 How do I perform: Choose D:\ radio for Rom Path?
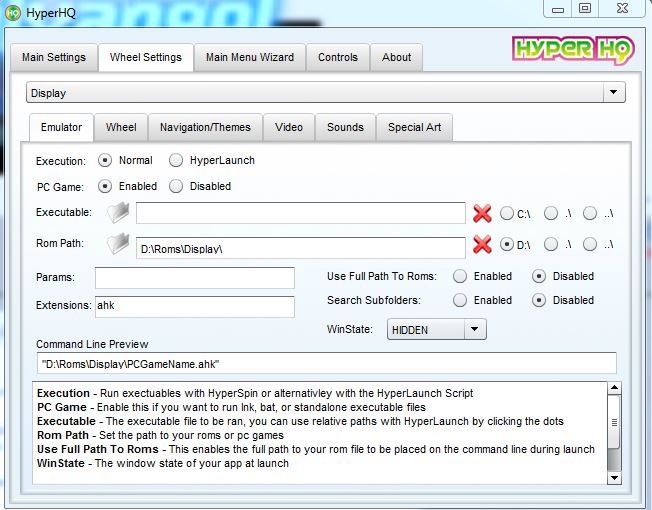coord(506,244)
